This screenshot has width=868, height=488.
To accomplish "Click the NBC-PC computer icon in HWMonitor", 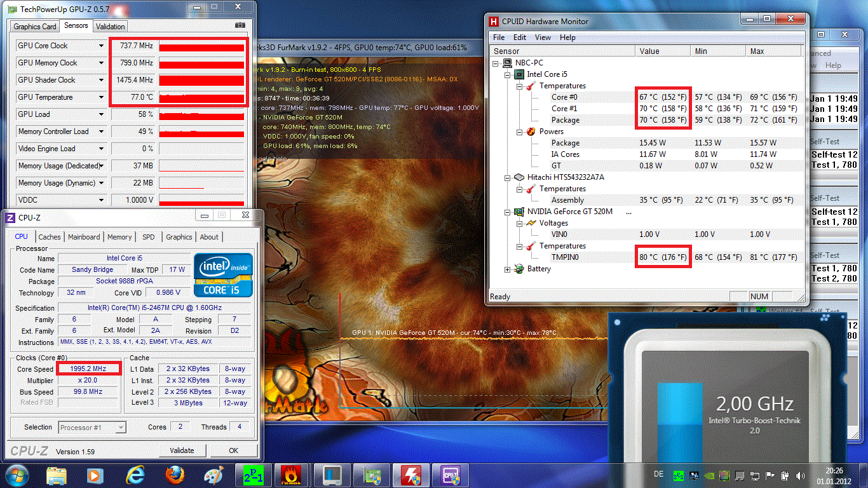I will [508, 63].
